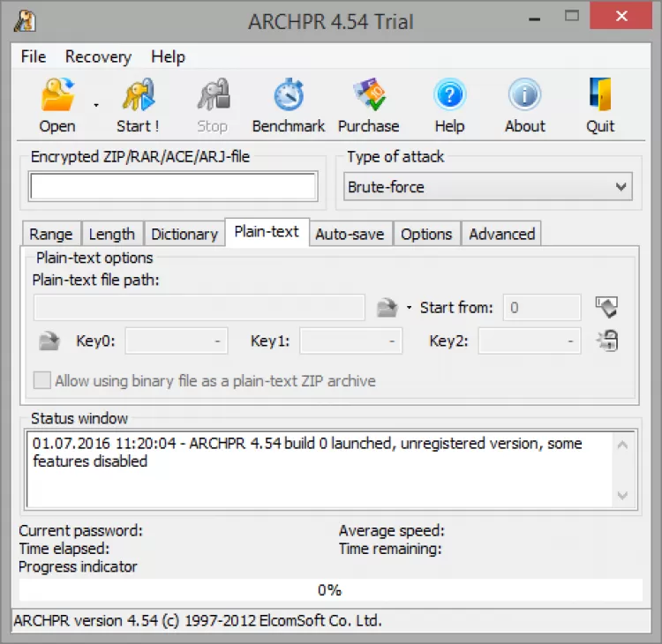Expand the Open button dropdown arrow
The height and width of the screenshot is (644, 662).
96,105
